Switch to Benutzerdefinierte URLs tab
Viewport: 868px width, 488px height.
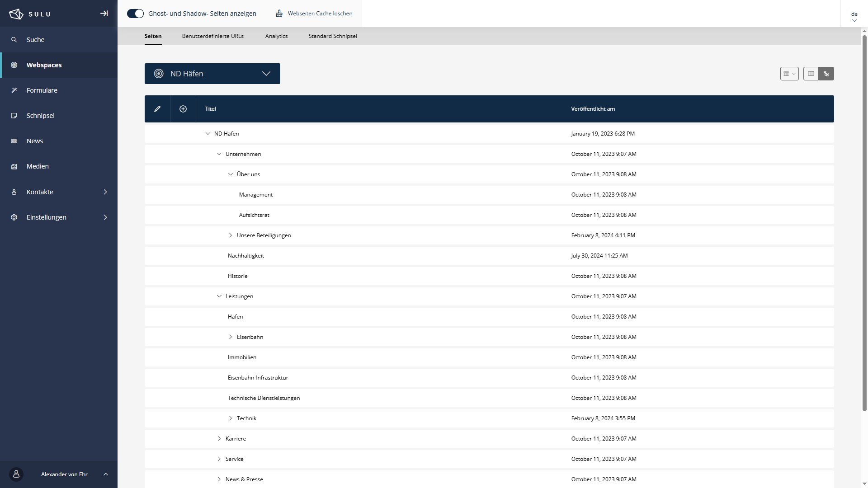(212, 36)
